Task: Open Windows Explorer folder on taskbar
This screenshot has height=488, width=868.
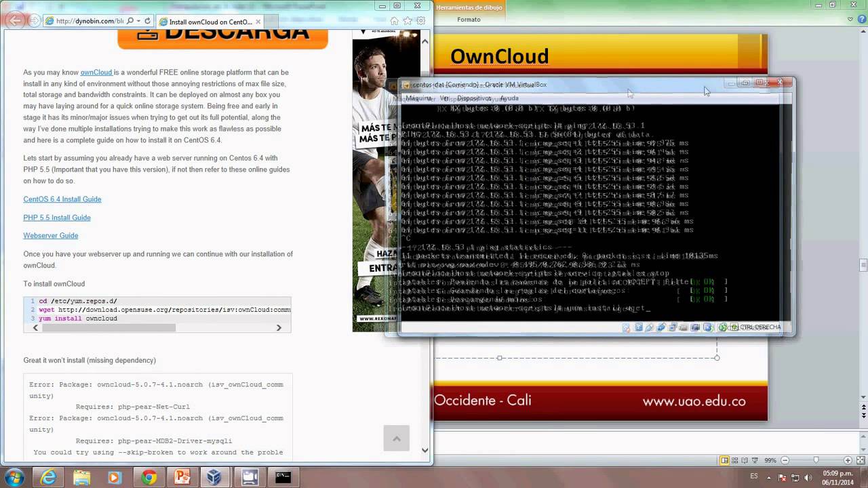Action: pos(81,478)
